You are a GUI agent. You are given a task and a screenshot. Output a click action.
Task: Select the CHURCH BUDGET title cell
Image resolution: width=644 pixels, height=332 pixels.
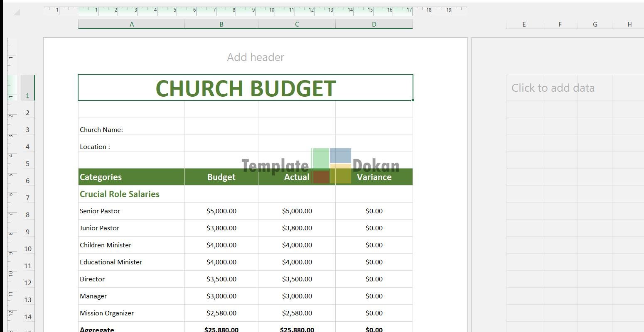click(245, 88)
